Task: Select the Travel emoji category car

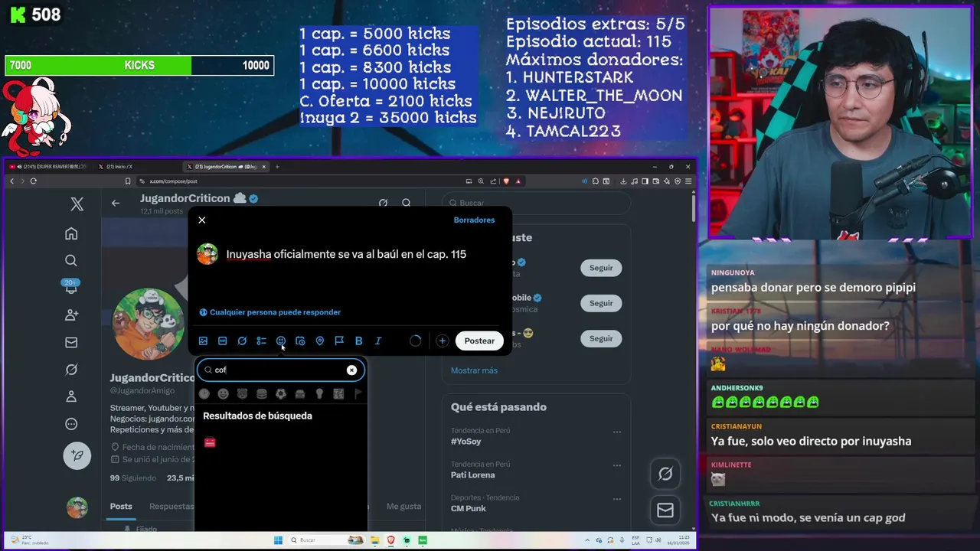Action: (x=300, y=393)
